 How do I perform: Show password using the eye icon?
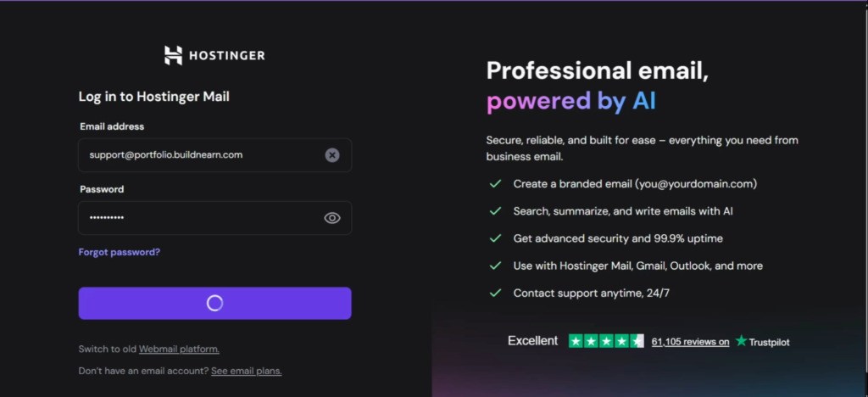[x=332, y=218]
